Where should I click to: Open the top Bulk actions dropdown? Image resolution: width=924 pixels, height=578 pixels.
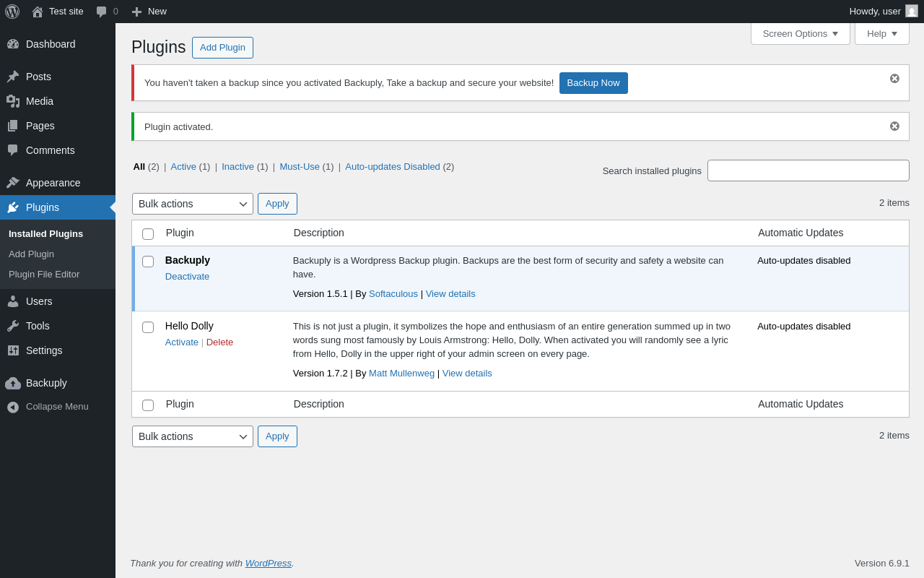click(193, 204)
